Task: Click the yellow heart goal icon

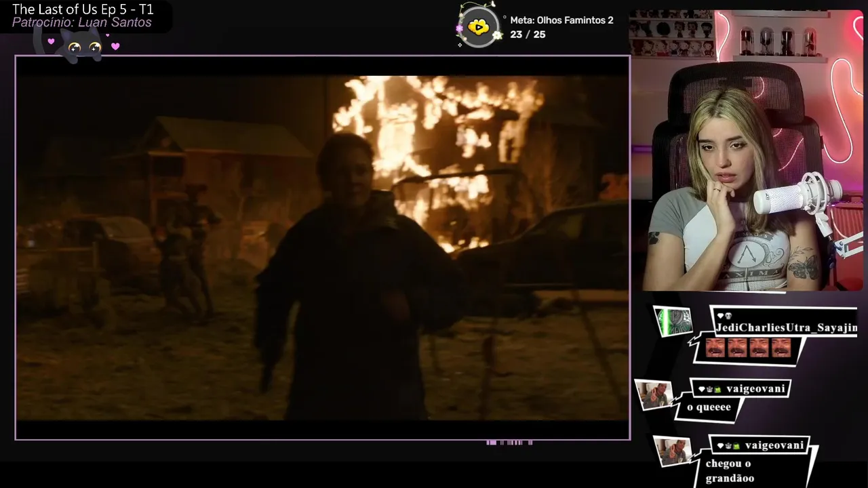Action: (x=479, y=28)
